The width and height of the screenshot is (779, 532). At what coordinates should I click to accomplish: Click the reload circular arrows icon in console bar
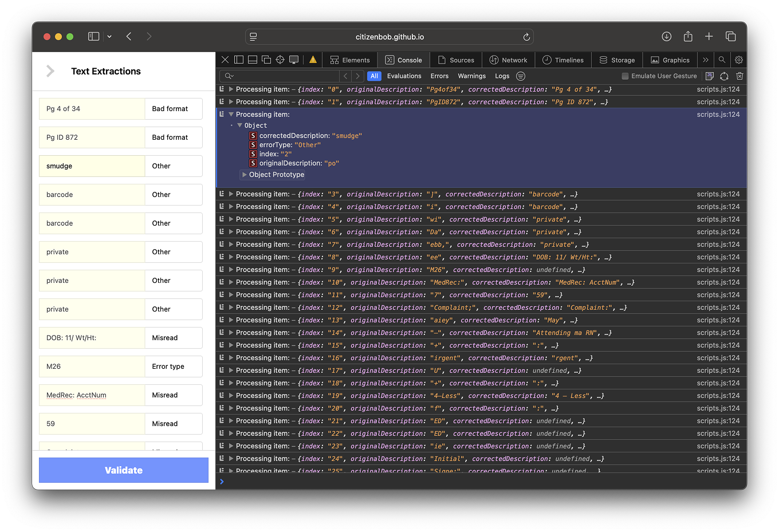tap(725, 76)
